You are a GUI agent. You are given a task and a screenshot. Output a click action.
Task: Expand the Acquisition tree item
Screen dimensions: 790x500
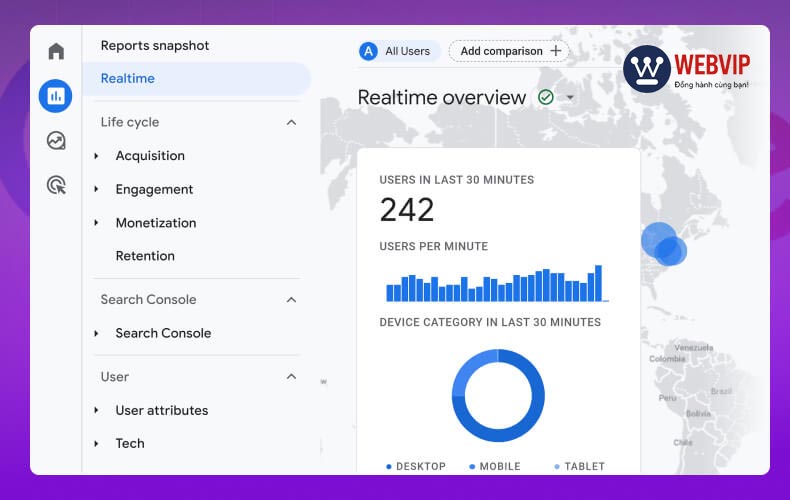click(x=96, y=156)
